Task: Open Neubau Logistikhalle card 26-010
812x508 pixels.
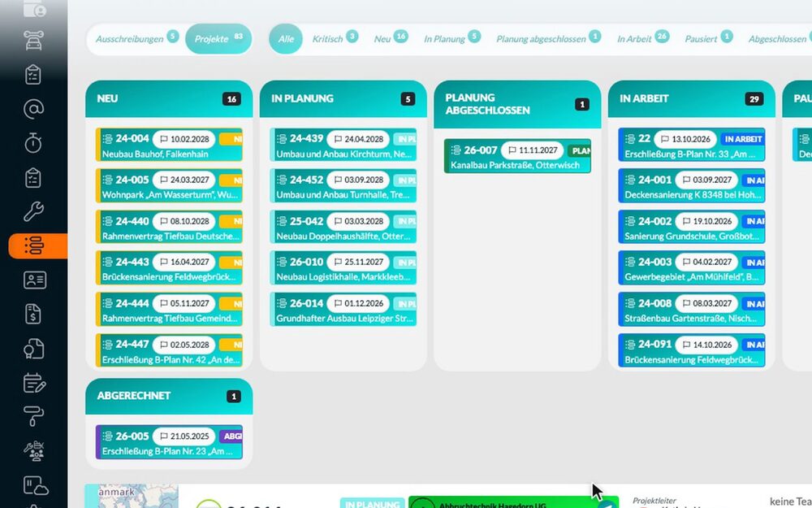Action: click(343, 268)
